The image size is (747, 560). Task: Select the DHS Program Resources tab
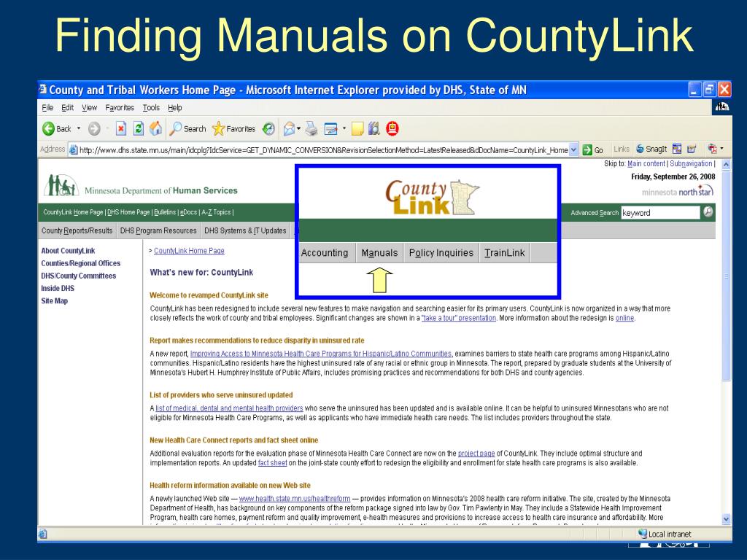click(158, 230)
